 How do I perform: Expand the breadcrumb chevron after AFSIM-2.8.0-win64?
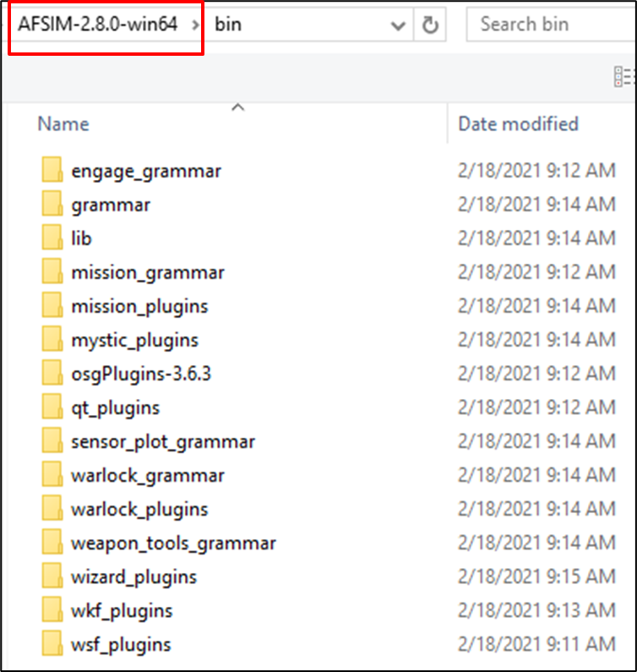coord(195,25)
